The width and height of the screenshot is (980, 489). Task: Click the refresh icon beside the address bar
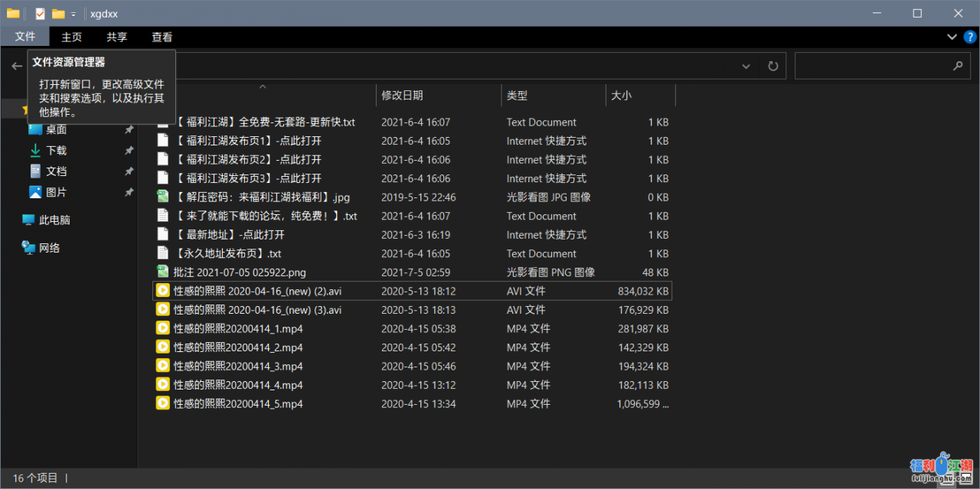click(x=773, y=66)
